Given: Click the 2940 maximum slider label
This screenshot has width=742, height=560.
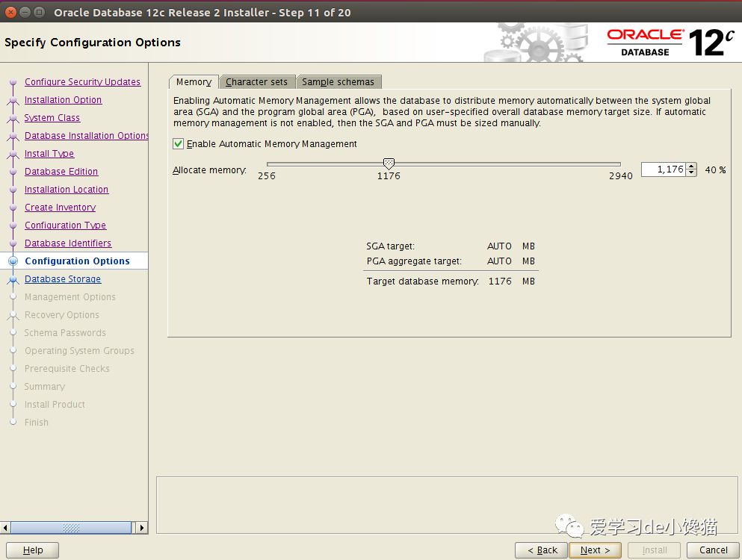Looking at the screenshot, I should pos(620,176).
